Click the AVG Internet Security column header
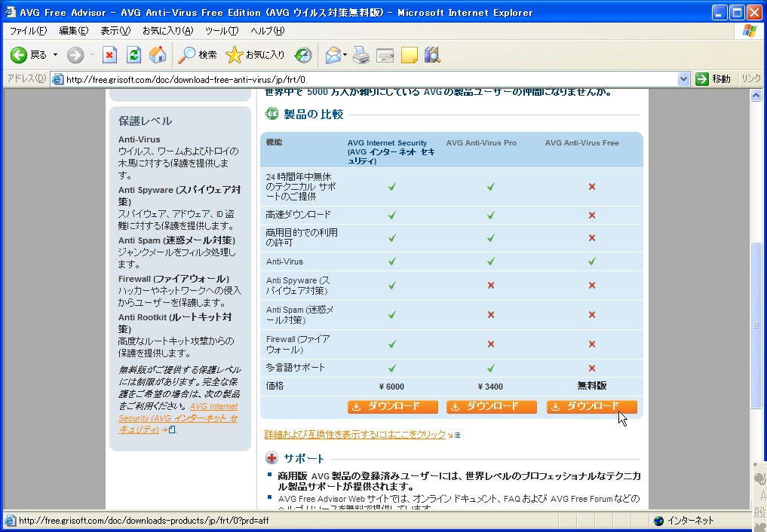 391,151
